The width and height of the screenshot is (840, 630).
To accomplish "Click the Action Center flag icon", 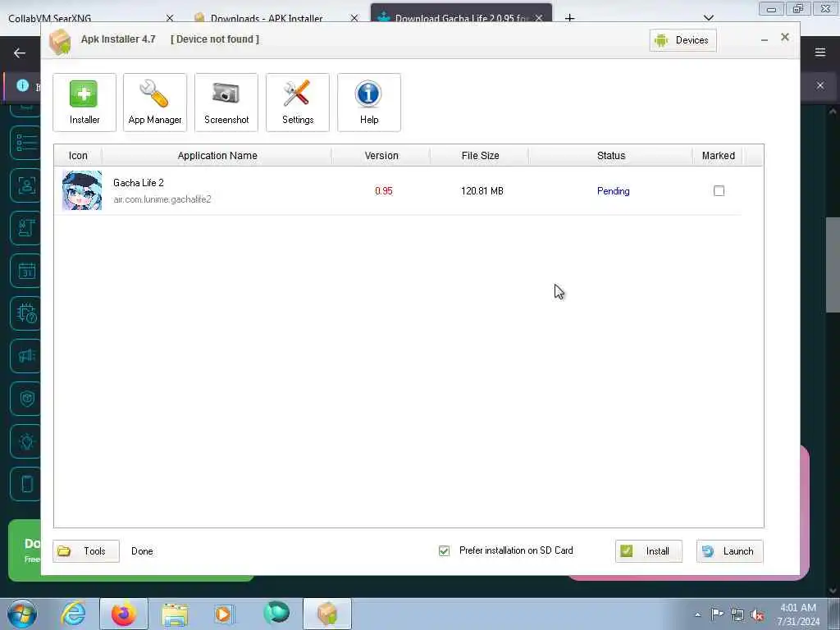I will [x=717, y=614].
